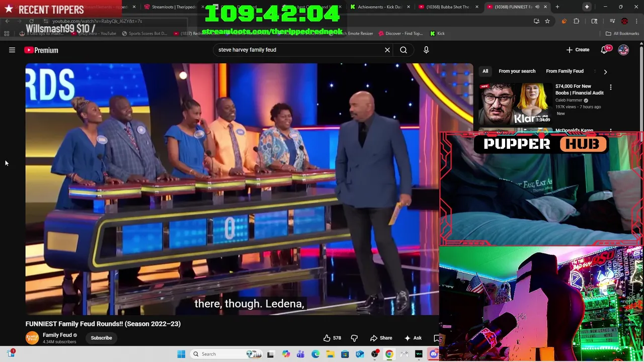
Task: Open the Discover - Find Top bookmark
Action: [400, 33]
